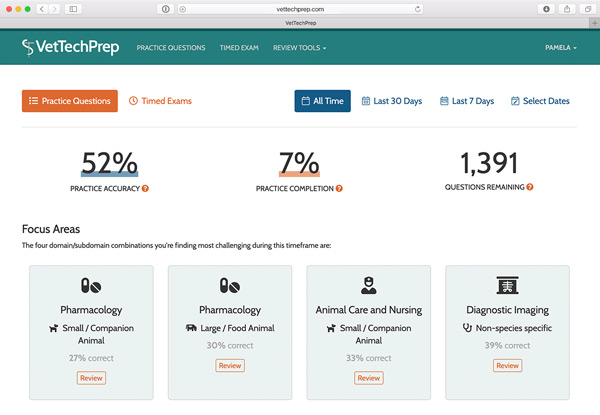Review Animal Care and Nursing card
600x415 pixels.
click(368, 378)
